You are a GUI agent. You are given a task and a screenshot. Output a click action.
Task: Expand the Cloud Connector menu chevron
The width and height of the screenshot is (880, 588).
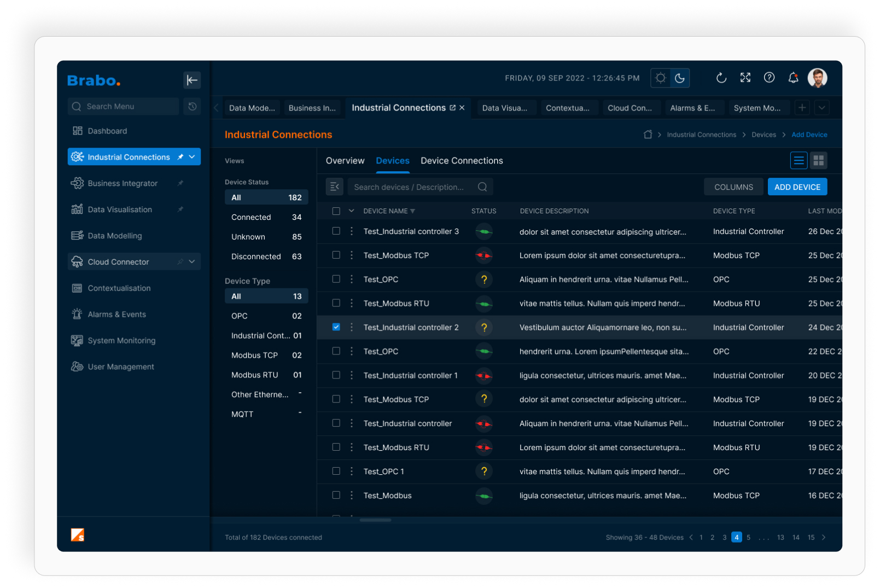[x=192, y=262]
